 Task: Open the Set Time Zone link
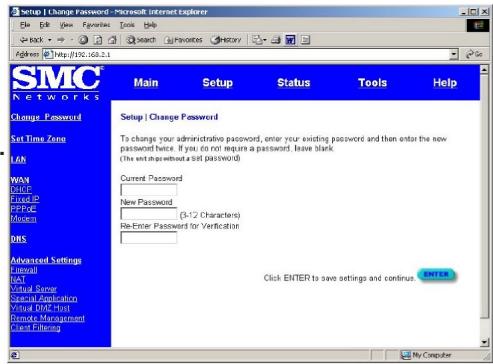[38, 139]
